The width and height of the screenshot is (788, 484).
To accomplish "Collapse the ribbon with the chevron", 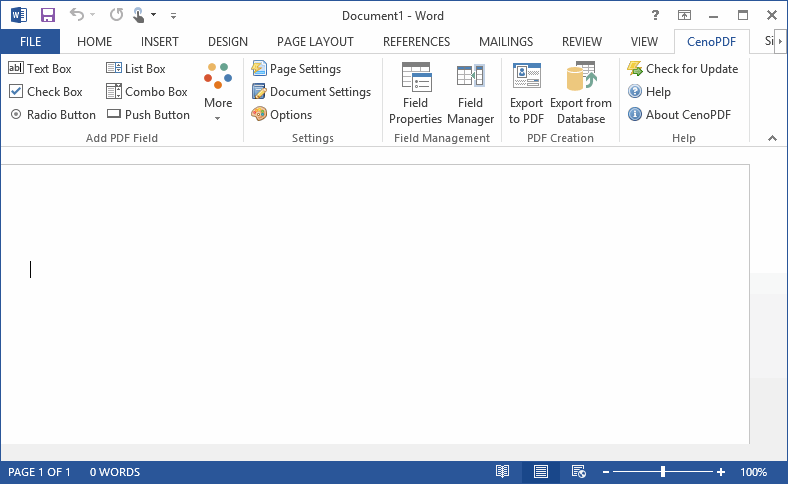I will click(x=772, y=138).
